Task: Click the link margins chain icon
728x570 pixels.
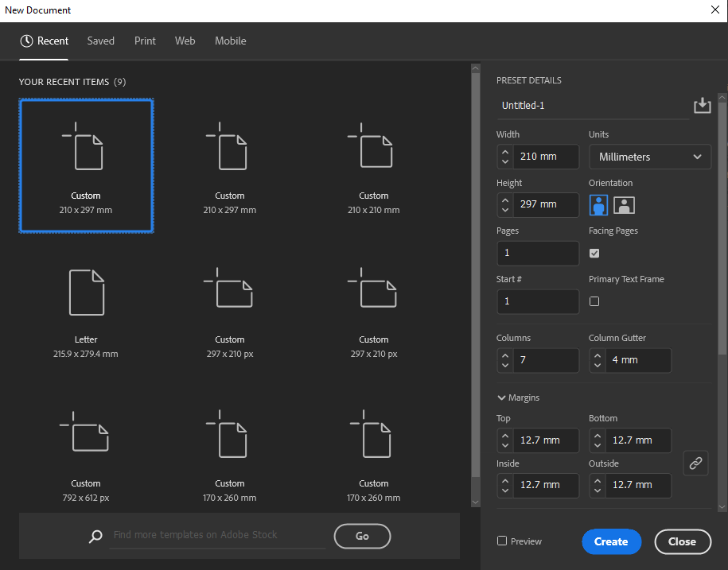Action: click(695, 463)
